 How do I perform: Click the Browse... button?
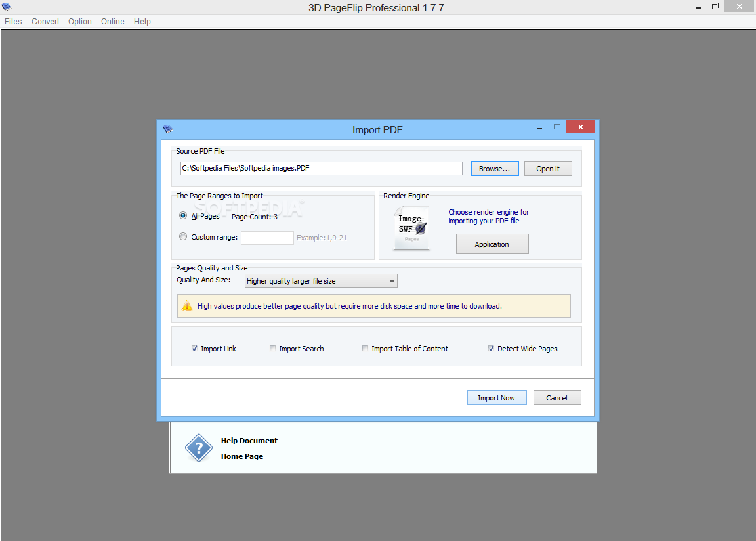495,169
